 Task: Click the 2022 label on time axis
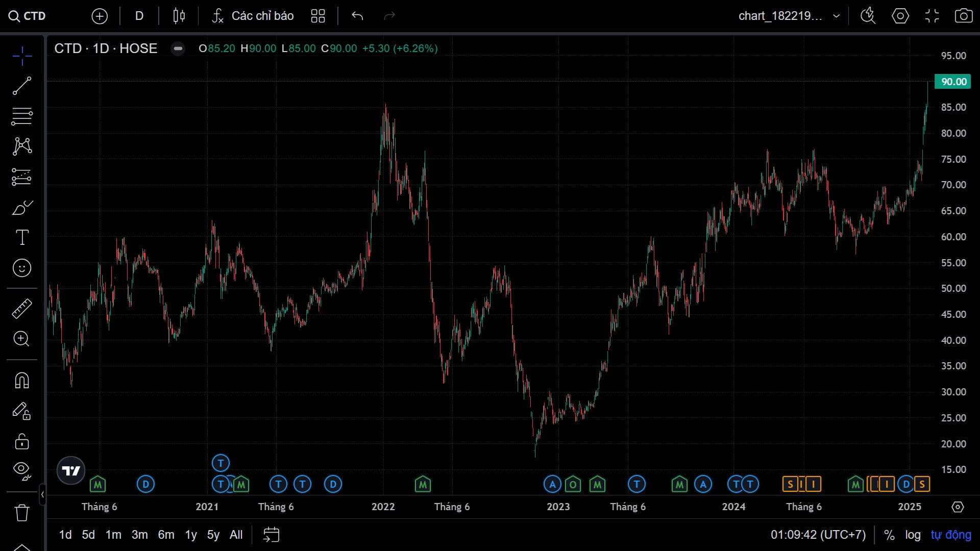click(x=383, y=507)
